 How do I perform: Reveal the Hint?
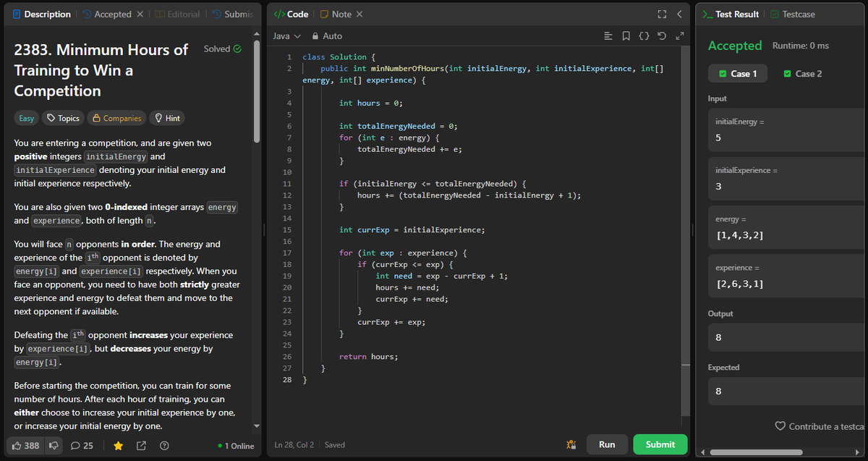tap(166, 118)
